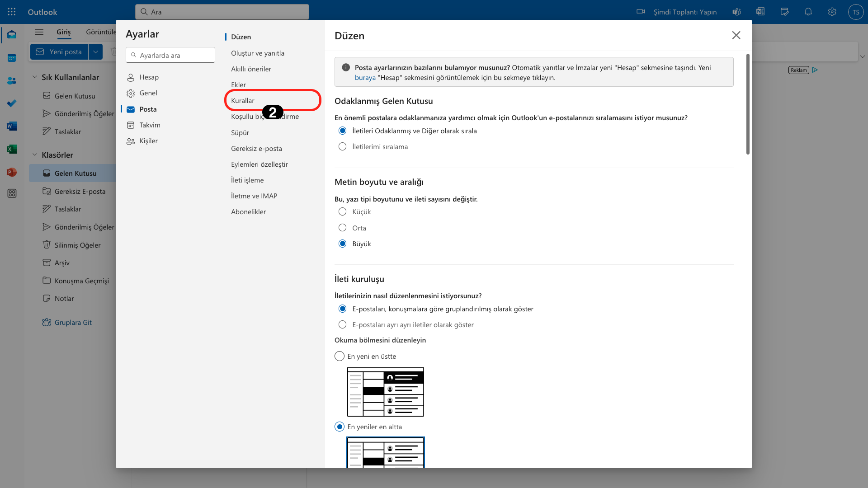Click Şimdi Toplantı Yapın button
The width and height of the screenshot is (868, 488).
[x=685, y=12]
